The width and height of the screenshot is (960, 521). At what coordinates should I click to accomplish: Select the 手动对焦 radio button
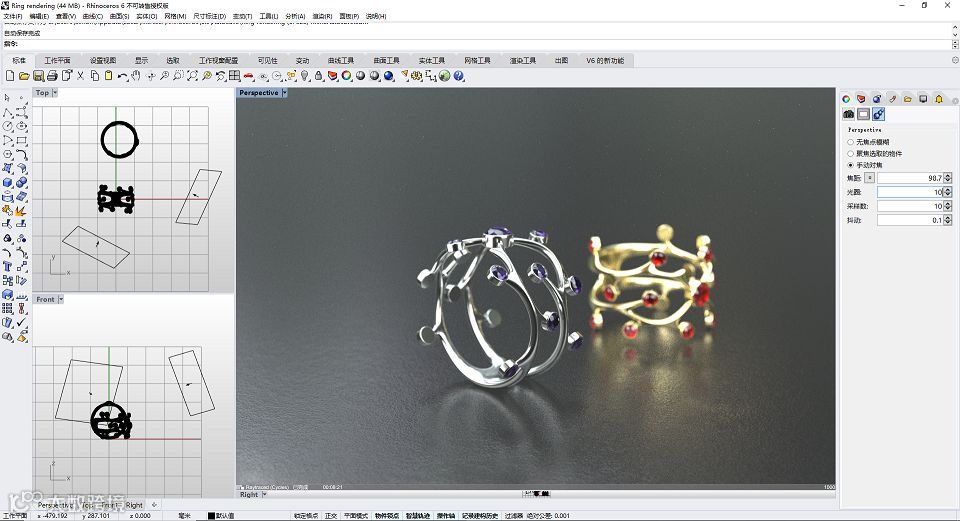pos(850,165)
